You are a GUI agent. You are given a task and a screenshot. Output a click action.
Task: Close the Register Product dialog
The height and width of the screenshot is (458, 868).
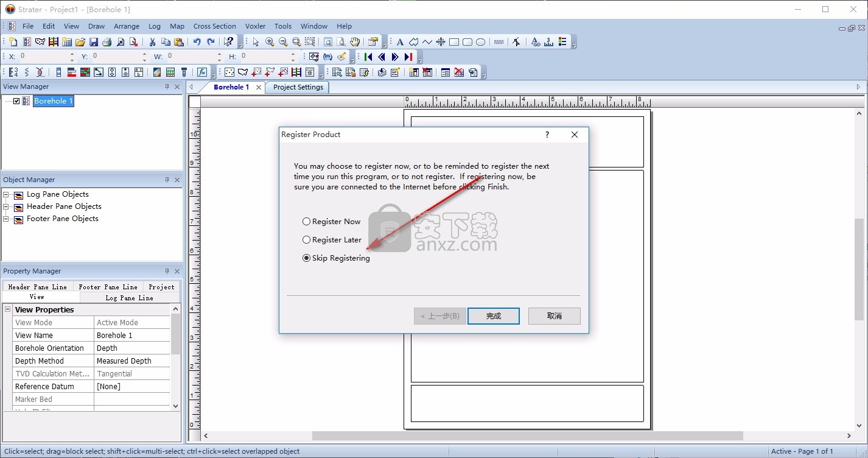[575, 135]
